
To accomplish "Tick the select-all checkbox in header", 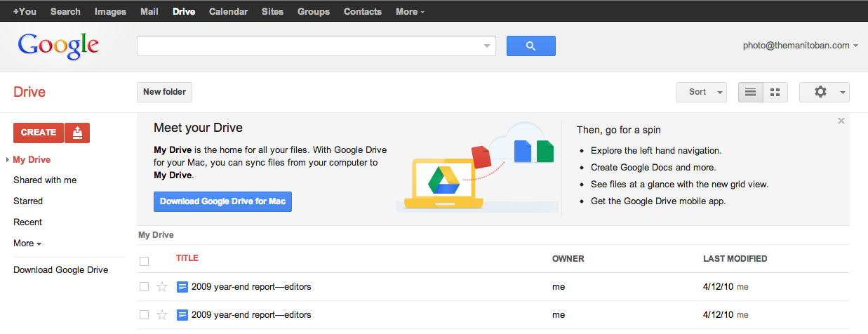I will point(145,261).
